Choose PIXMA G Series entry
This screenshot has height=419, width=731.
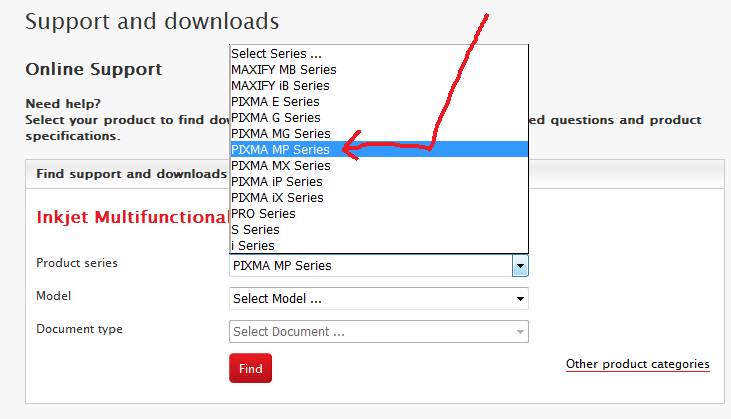click(276, 117)
